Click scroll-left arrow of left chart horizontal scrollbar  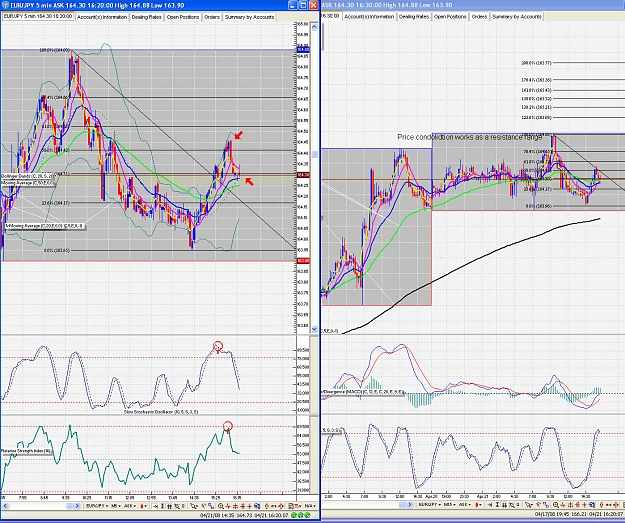tap(5, 506)
